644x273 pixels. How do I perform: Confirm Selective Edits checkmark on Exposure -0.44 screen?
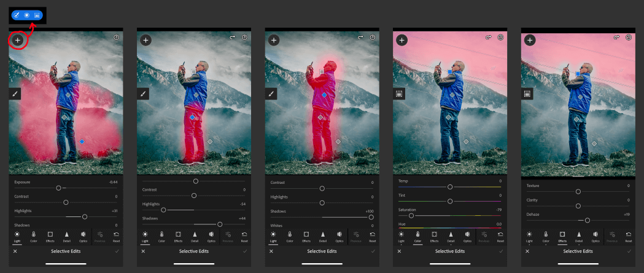(117, 251)
